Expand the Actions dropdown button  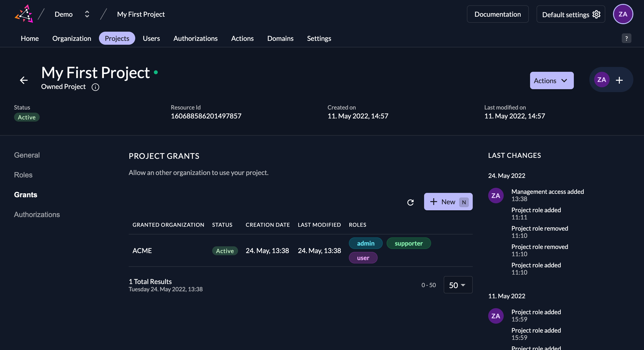tap(552, 80)
